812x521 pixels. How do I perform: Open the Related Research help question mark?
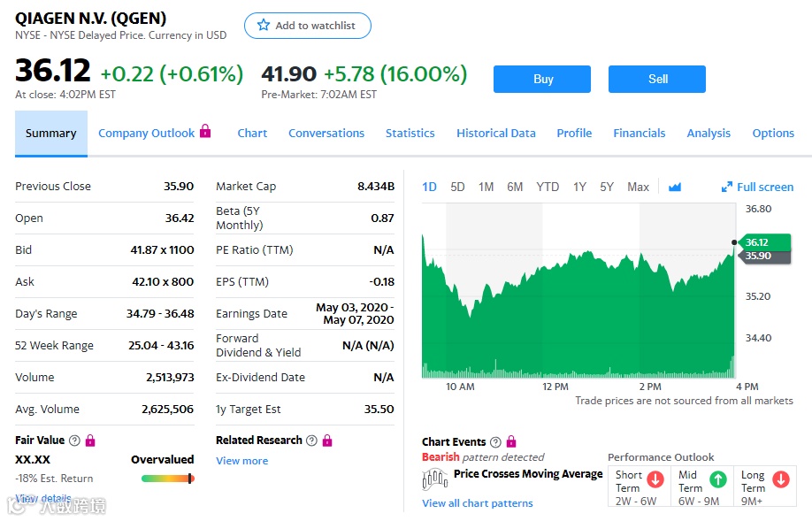tap(311, 441)
